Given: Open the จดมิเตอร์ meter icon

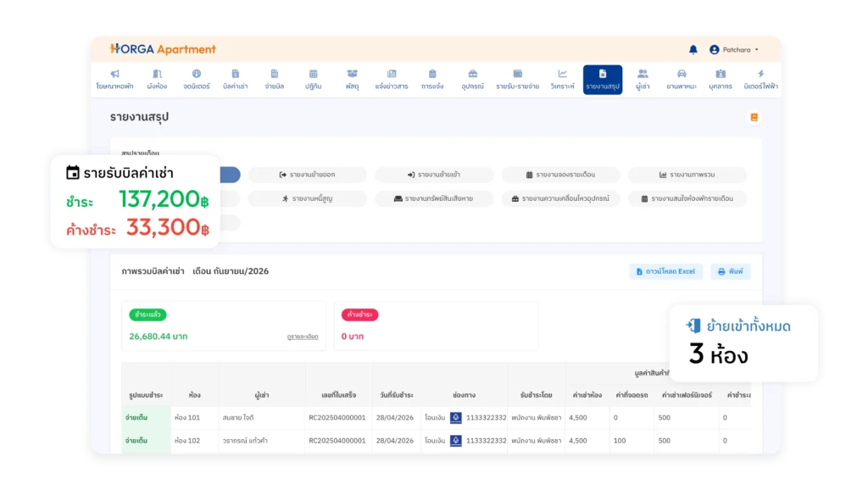Looking at the screenshot, I should [197, 74].
